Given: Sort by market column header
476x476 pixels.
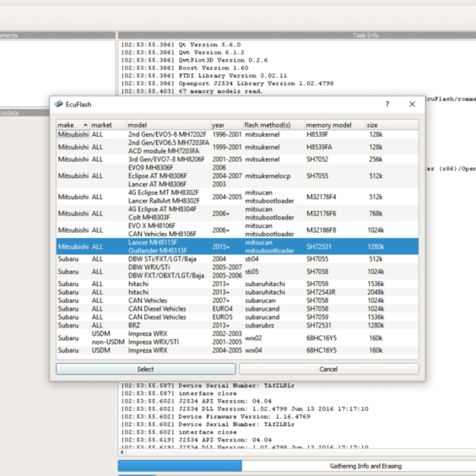Looking at the screenshot, I should [x=108, y=125].
